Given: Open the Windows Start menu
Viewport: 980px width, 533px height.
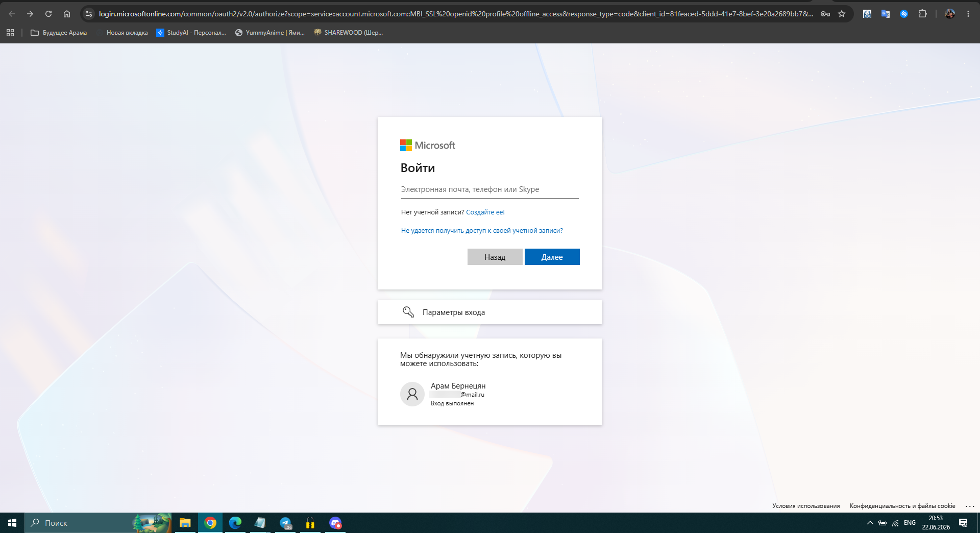Looking at the screenshot, I should pyautogui.click(x=12, y=523).
